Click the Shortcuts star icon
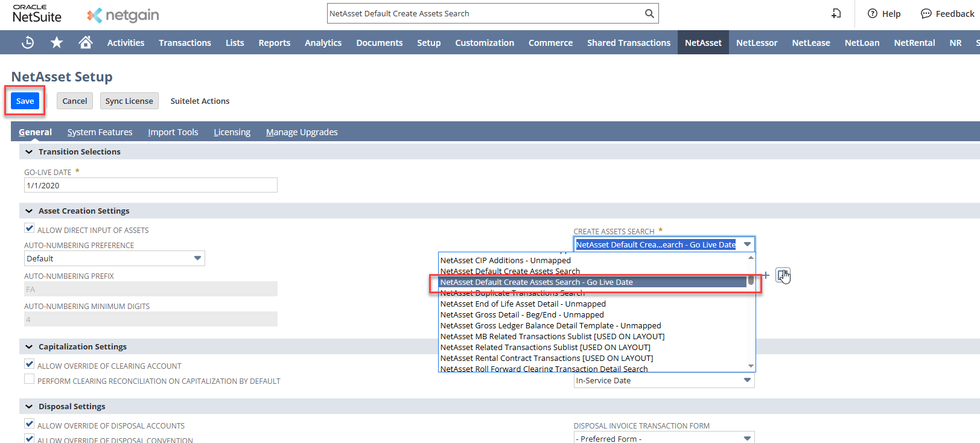This screenshot has height=443, width=980. (57, 42)
